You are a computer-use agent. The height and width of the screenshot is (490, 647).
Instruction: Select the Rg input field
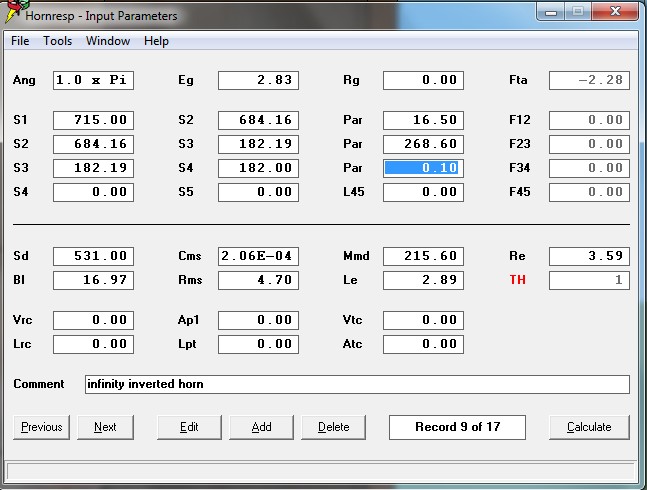(x=423, y=80)
